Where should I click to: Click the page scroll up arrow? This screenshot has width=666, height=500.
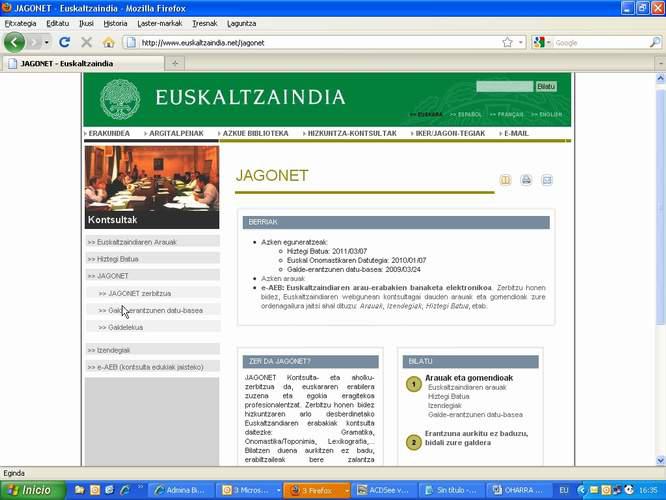[660, 78]
